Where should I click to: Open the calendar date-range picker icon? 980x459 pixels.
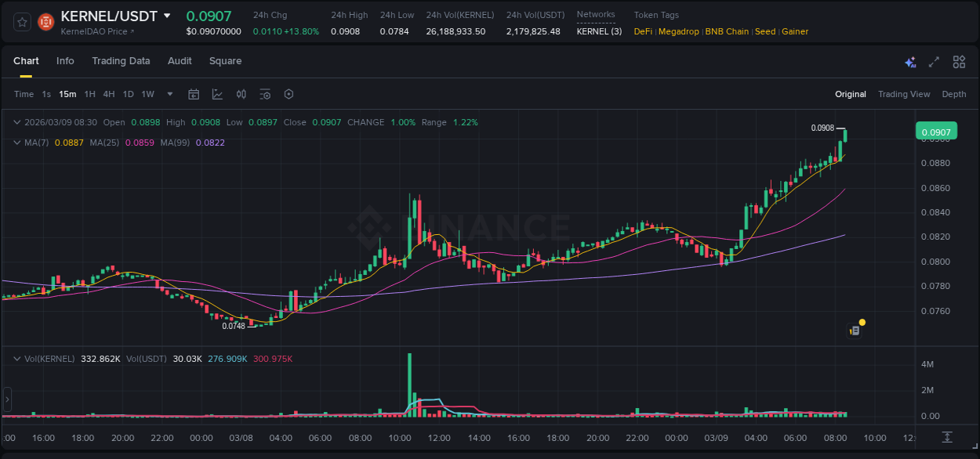194,94
